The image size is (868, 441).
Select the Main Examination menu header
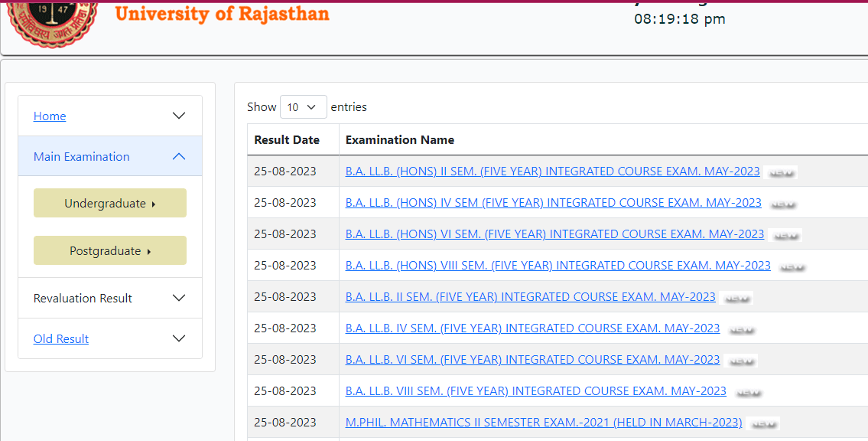(x=110, y=156)
